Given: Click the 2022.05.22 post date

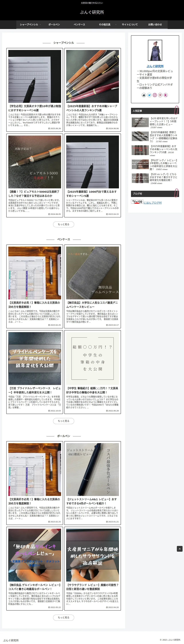Looking at the screenshot, I should 54,607.
